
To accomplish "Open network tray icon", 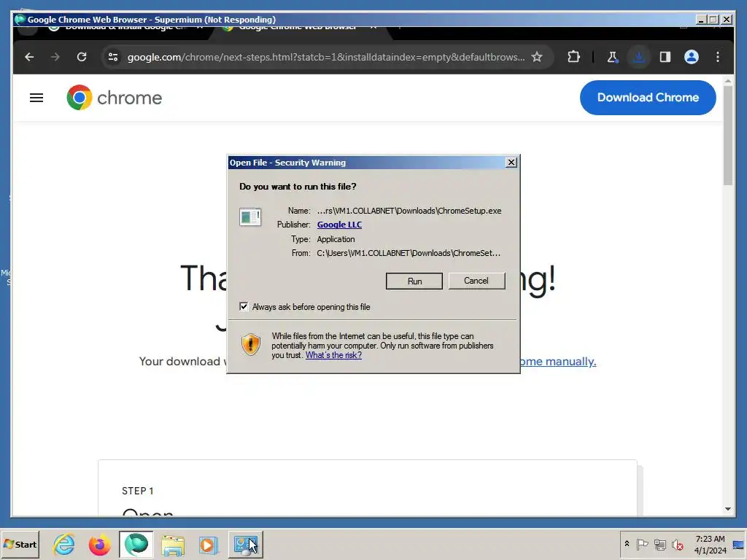I will pyautogui.click(x=659, y=544).
